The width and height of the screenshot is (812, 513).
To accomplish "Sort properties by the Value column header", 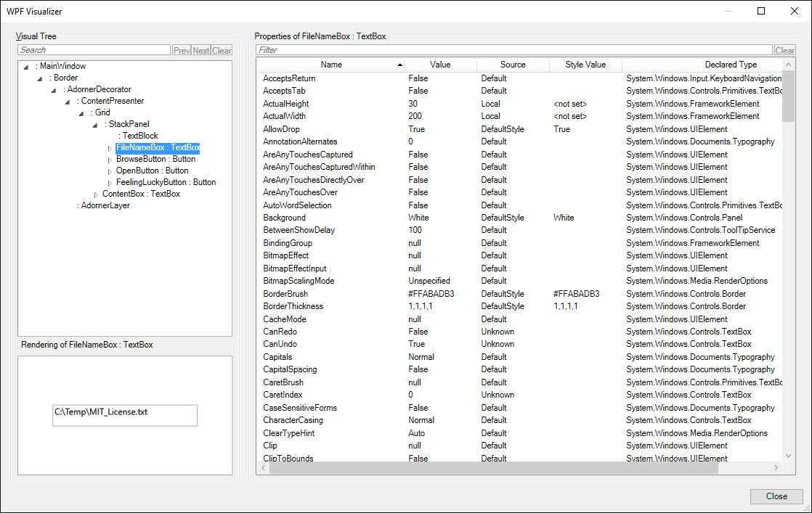I will (441, 65).
